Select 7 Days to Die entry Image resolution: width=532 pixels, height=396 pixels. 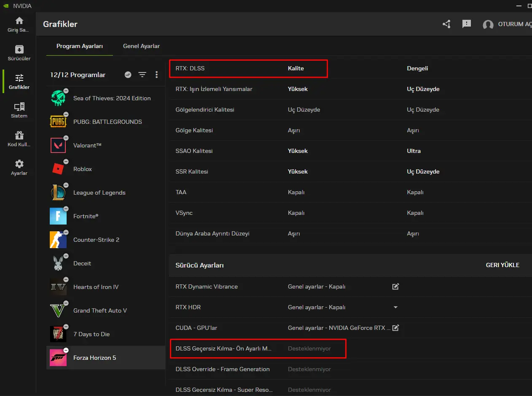(106, 334)
